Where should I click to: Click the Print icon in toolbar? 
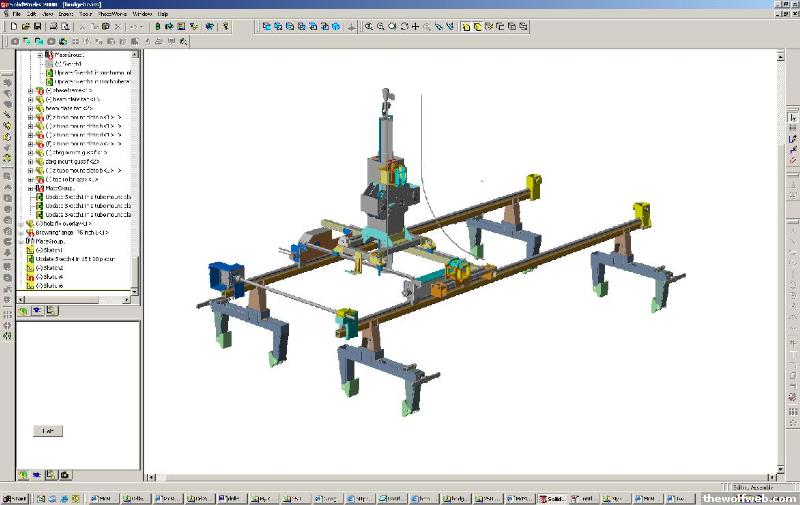coord(53,27)
